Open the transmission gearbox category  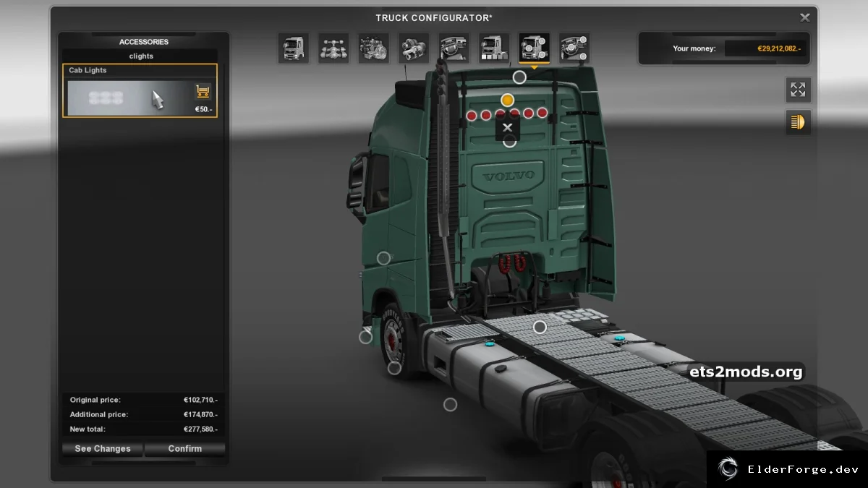[x=414, y=48]
